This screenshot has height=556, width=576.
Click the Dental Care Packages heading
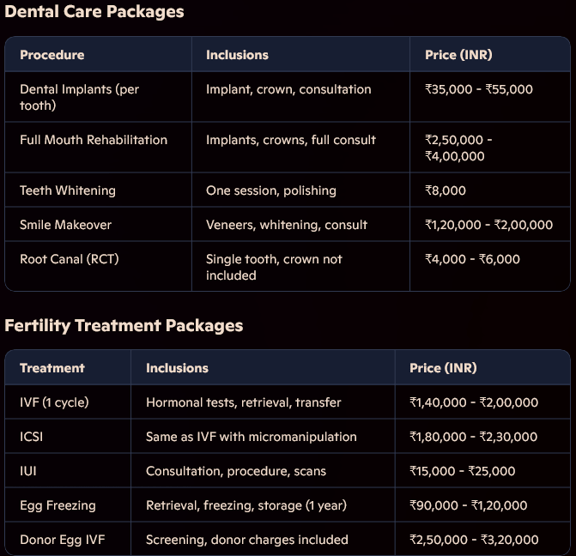click(x=94, y=11)
